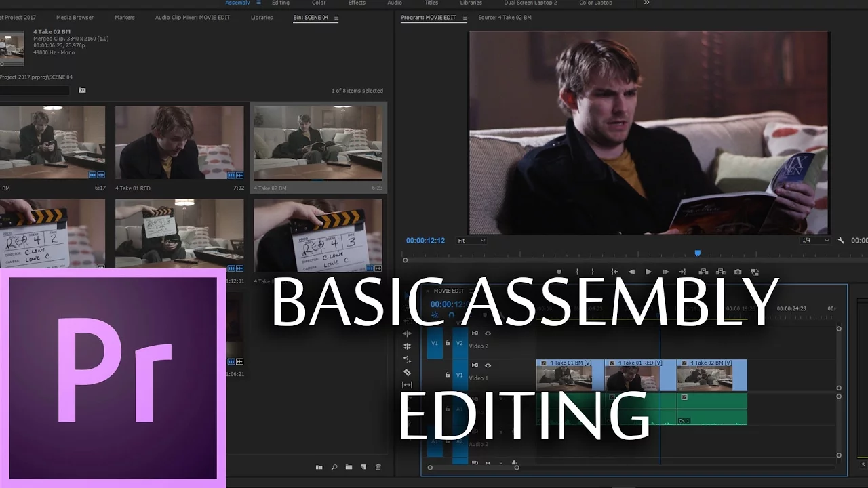Switch to the Audio workspace

(395, 3)
